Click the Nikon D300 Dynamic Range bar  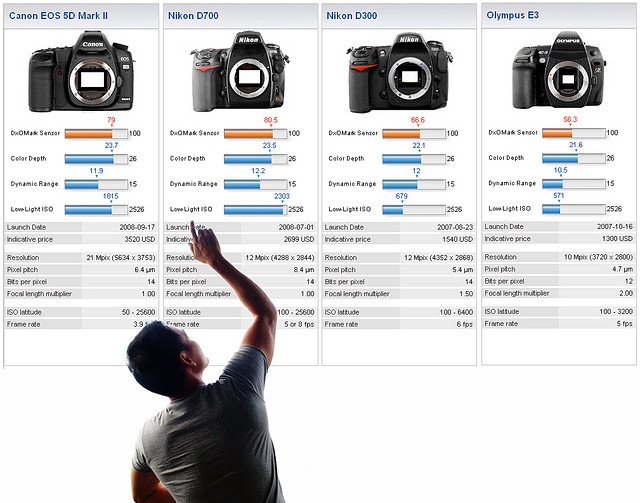(414, 184)
